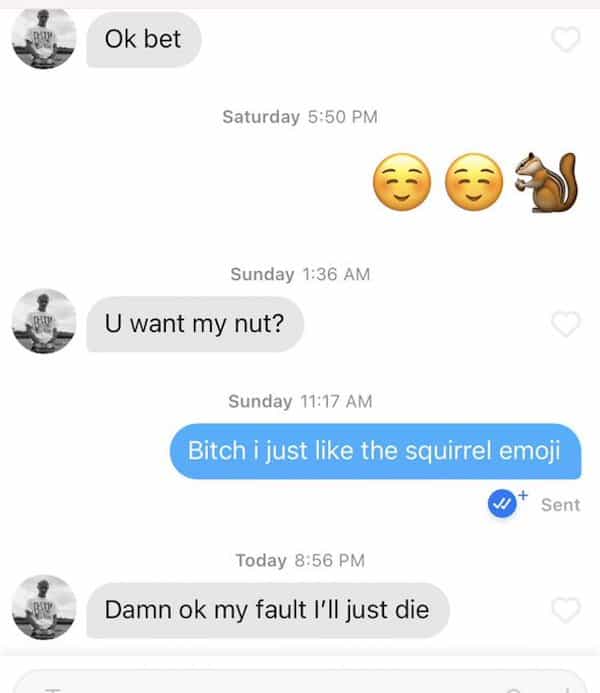Select the blue squirrel emoji message bubble
The width and height of the screenshot is (600, 693).
pyautogui.click(x=376, y=451)
